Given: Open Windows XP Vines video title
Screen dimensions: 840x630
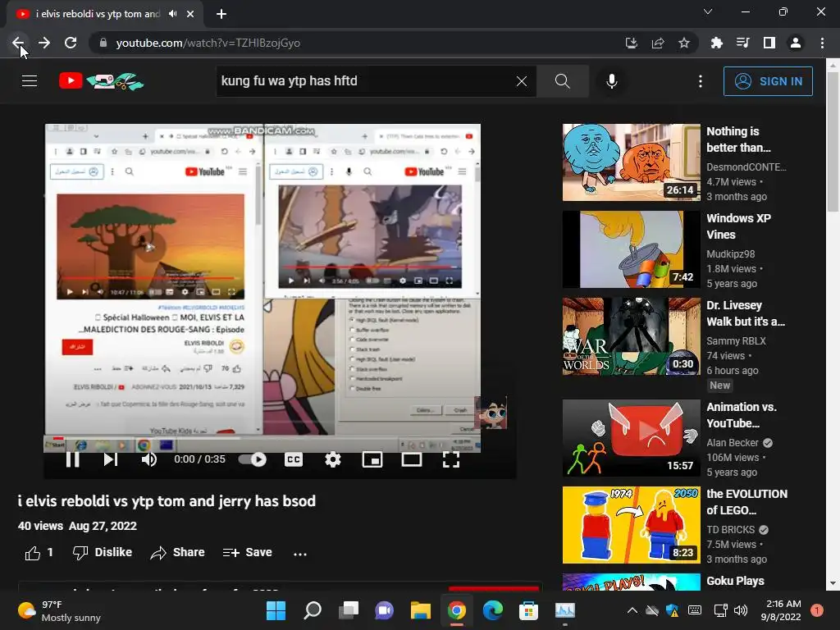Looking at the screenshot, I should click(738, 226).
